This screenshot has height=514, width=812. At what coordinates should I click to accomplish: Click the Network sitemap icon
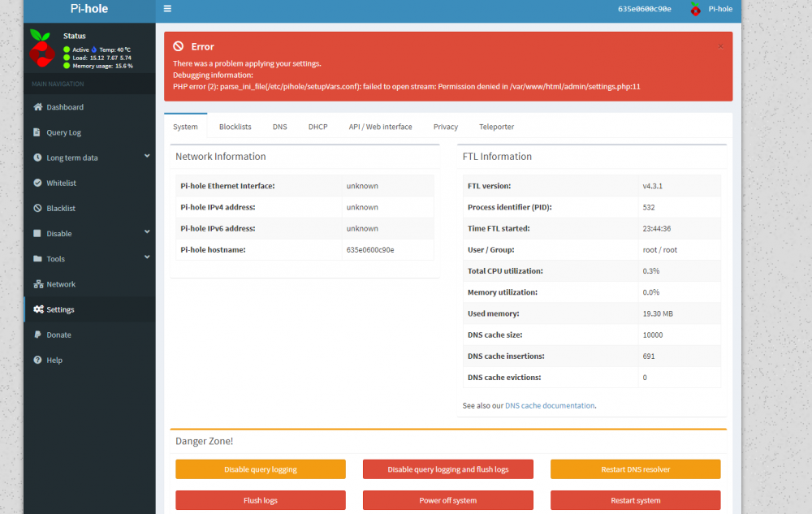(x=38, y=284)
